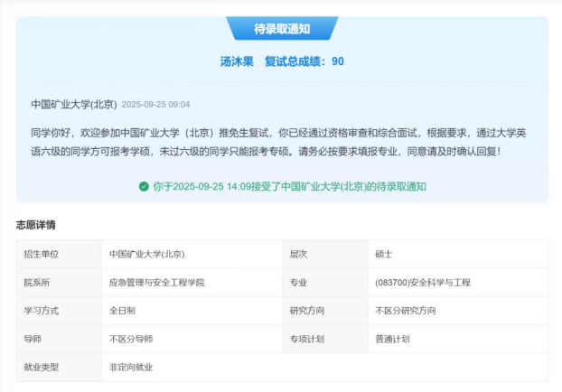Click the green acceptance confirmation status text
The width and height of the screenshot is (562, 392).
[x=288, y=187]
